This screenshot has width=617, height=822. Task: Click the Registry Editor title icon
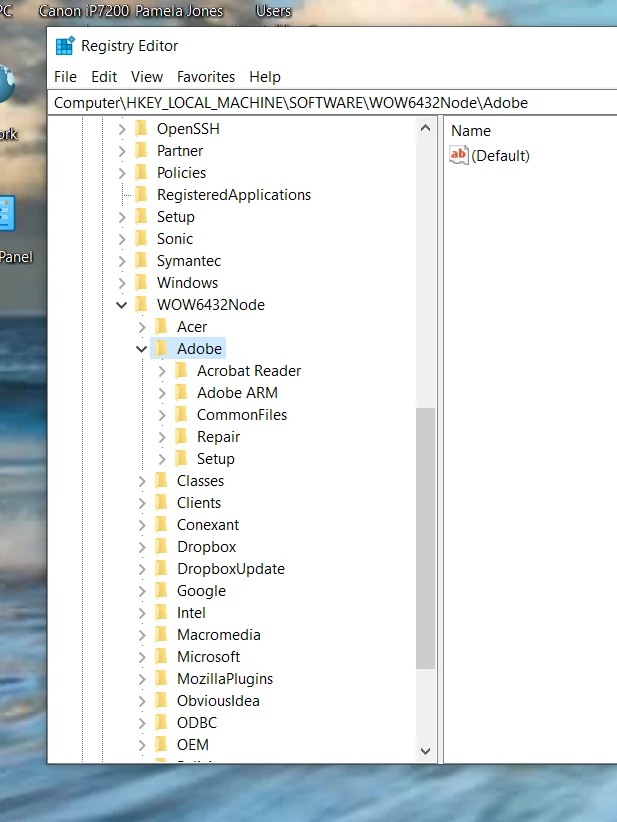click(65, 46)
